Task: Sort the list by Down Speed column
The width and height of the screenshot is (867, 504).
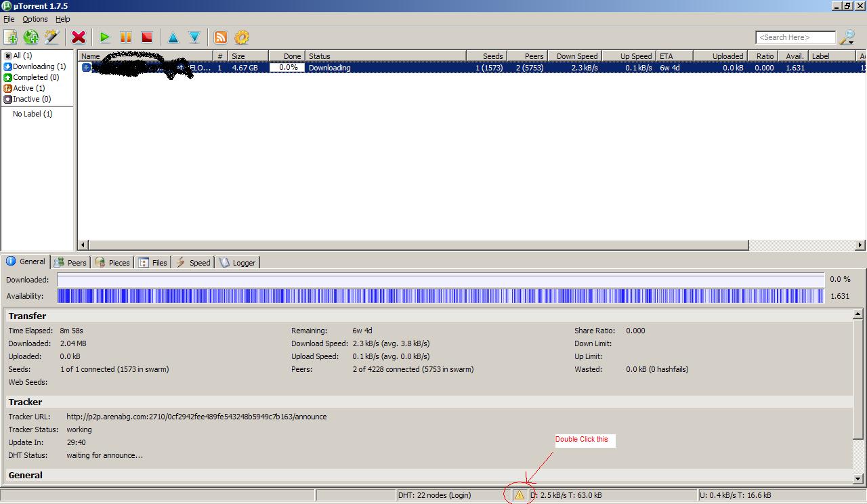Action: click(x=576, y=56)
